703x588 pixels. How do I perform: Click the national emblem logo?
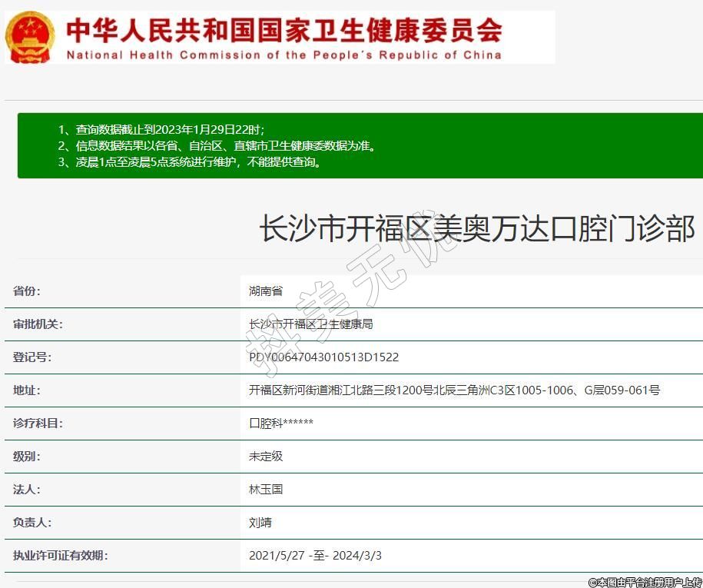click(x=30, y=37)
